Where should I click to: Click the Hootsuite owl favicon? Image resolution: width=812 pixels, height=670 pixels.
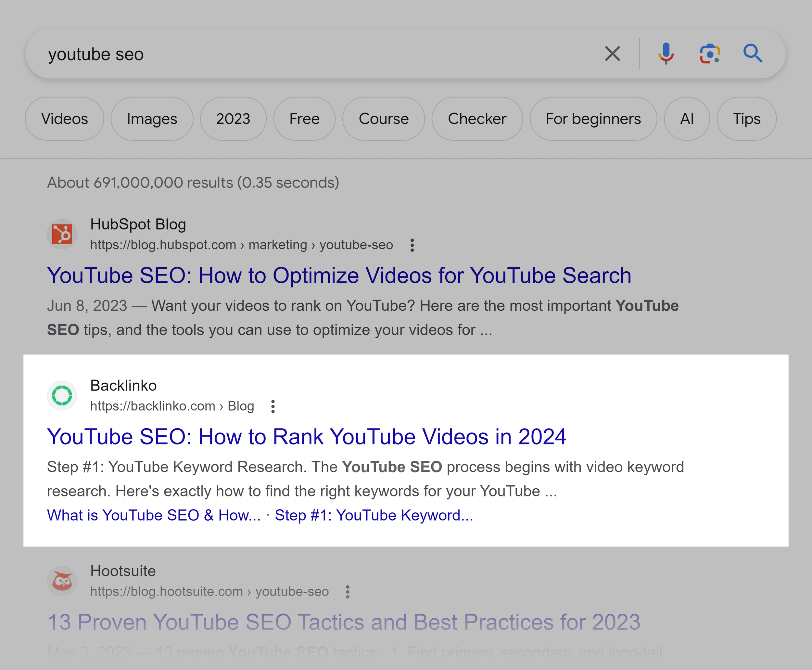62,581
